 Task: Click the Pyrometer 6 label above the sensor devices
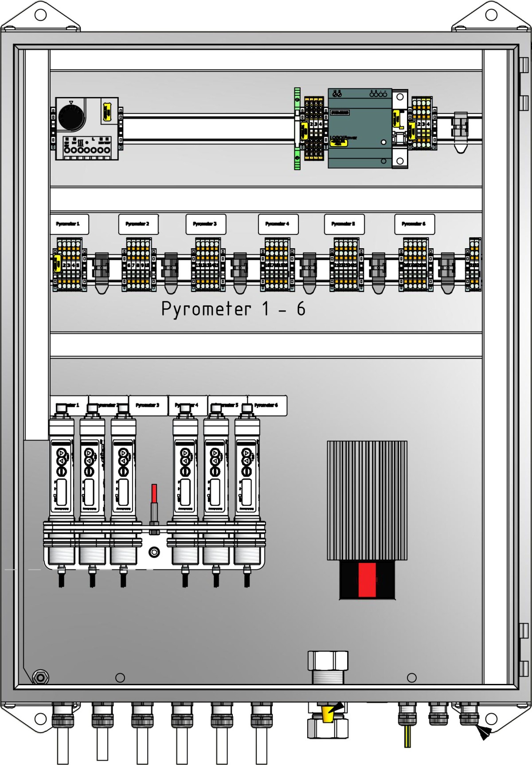point(268,405)
